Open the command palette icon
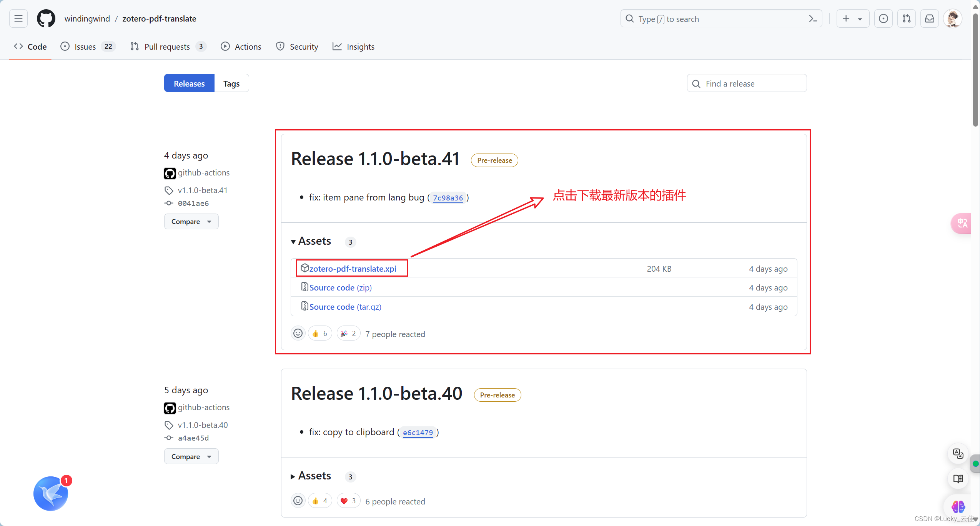 [813, 18]
